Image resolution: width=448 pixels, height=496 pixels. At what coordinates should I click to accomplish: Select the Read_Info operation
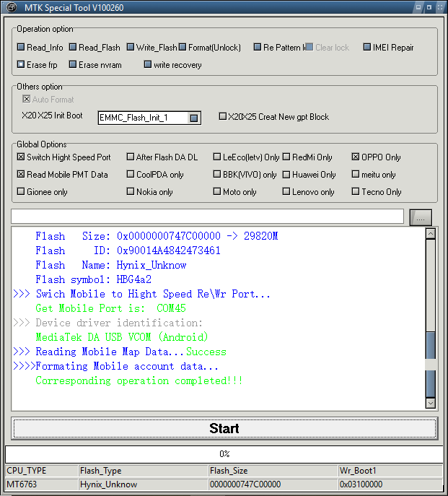tap(21, 48)
